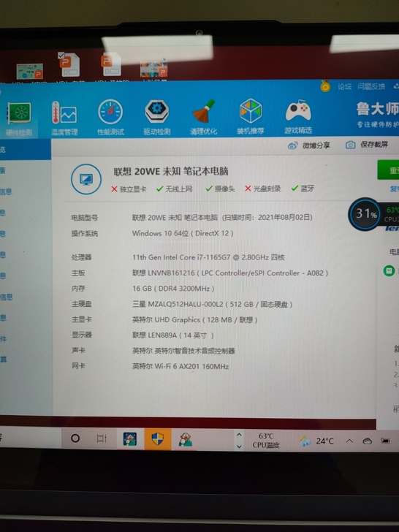Click the Weibo logo icon
399x532 pixels.
click(292, 146)
